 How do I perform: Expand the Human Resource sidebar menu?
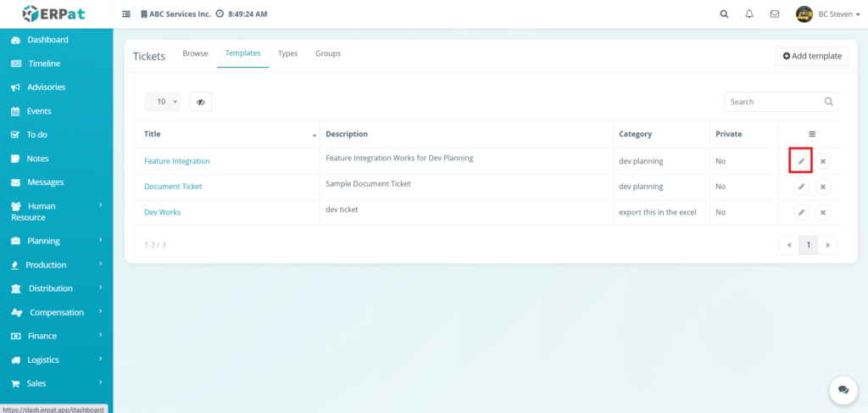56,211
